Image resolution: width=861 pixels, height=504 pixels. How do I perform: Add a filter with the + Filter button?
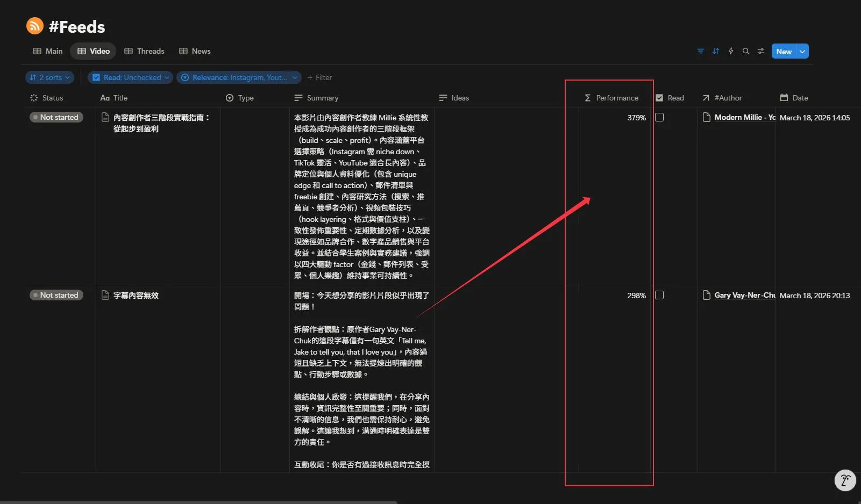click(x=319, y=77)
